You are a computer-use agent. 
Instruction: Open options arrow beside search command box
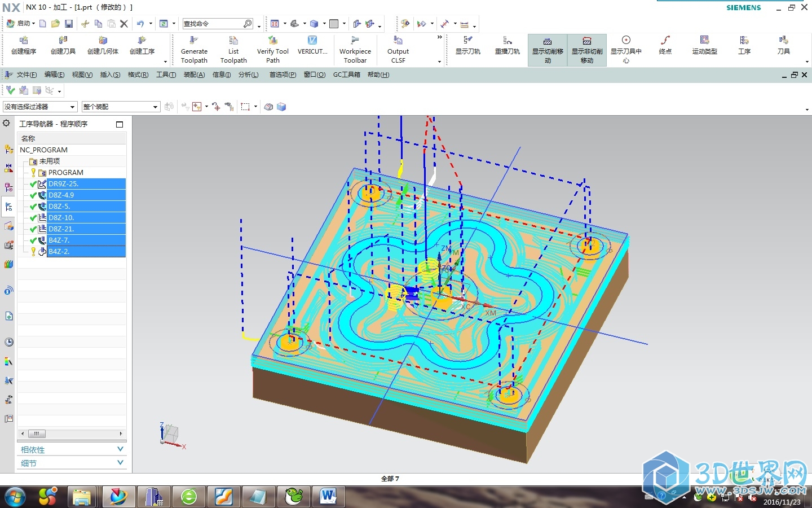(x=259, y=26)
